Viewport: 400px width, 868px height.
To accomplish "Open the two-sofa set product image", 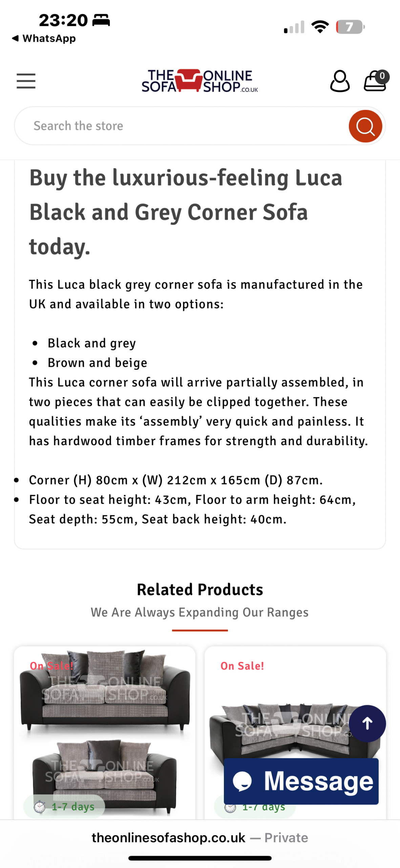I will pyautogui.click(x=105, y=732).
